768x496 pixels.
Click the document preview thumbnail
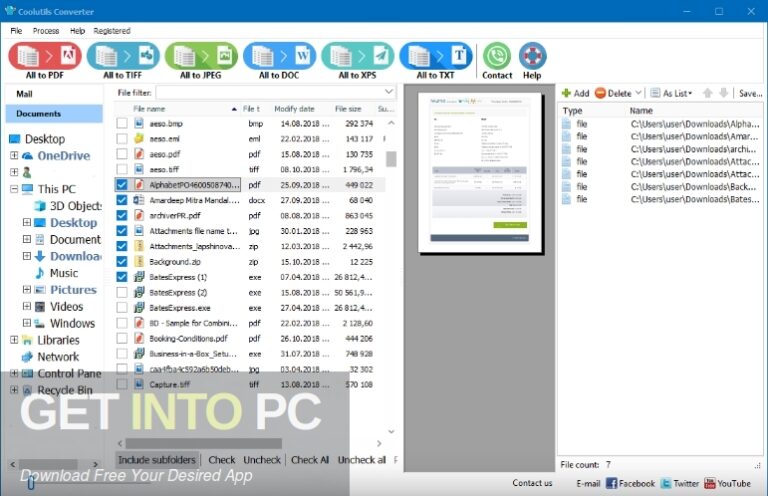pyautogui.click(x=480, y=172)
